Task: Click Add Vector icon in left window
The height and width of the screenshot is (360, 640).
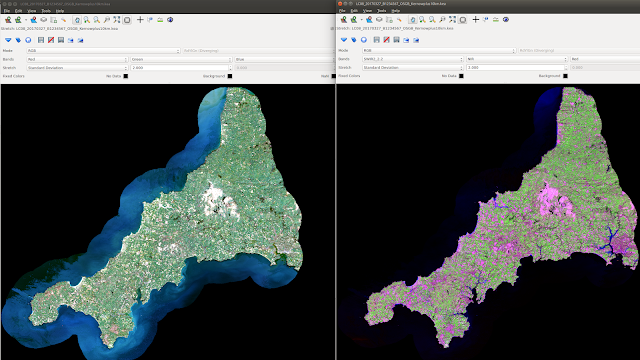Action: [18, 20]
